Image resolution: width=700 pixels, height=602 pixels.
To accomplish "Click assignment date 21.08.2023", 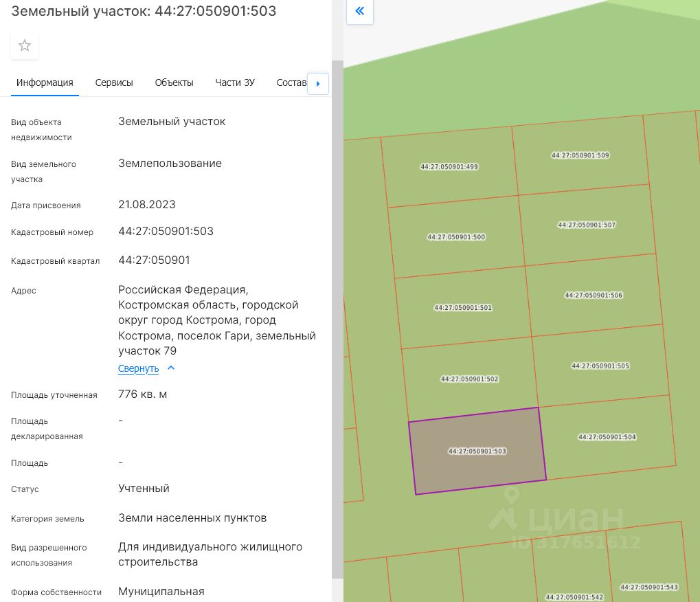I will tap(147, 204).
